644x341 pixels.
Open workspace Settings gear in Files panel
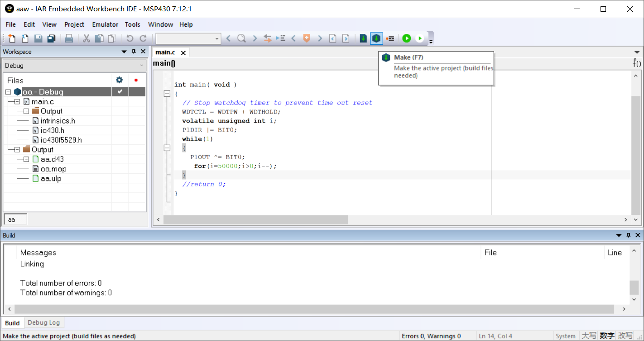[x=119, y=80]
